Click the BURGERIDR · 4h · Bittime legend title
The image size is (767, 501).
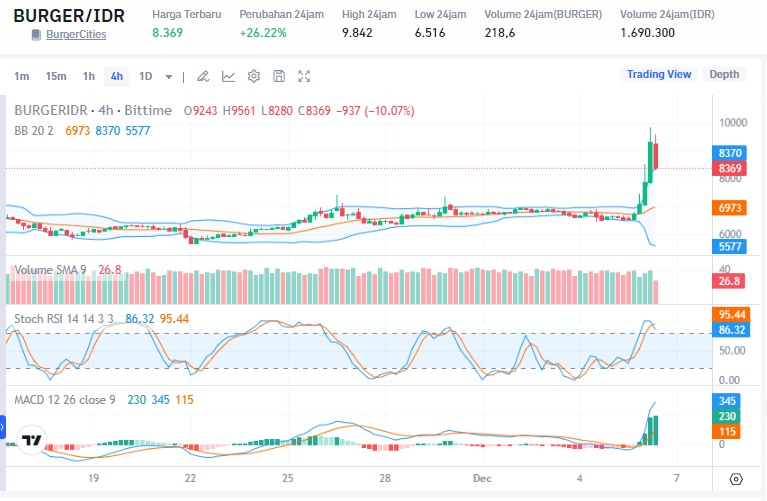[x=93, y=111]
